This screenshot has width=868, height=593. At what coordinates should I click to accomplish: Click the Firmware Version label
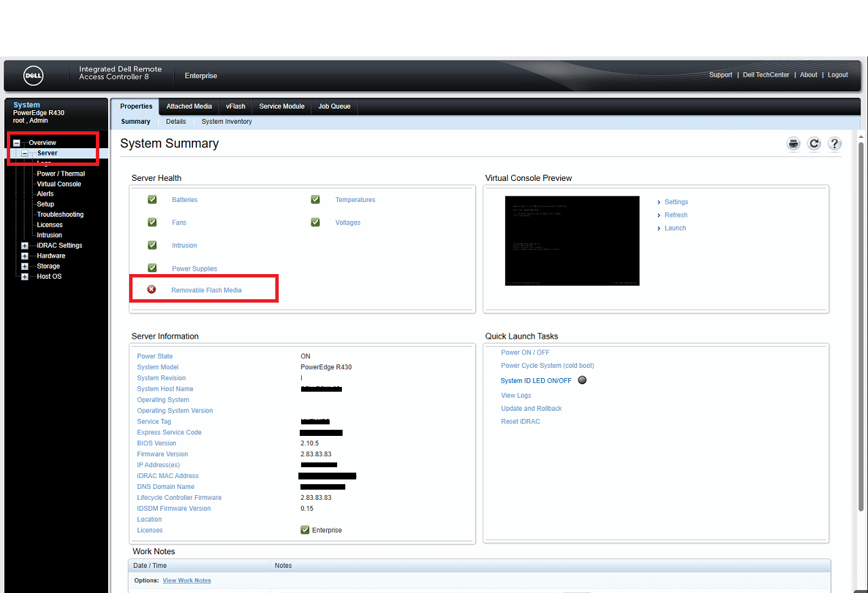coord(162,454)
